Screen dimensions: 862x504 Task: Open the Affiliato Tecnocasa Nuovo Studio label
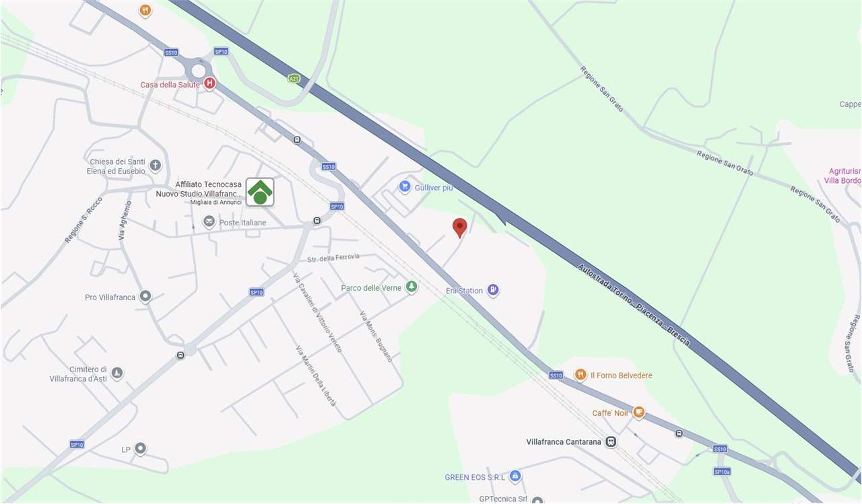click(199, 189)
